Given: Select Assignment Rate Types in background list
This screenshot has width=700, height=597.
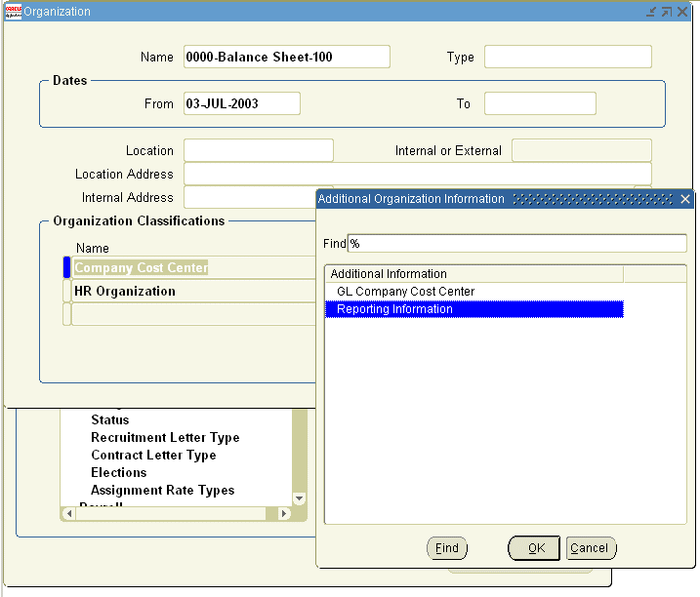Looking at the screenshot, I should point(162,491).
